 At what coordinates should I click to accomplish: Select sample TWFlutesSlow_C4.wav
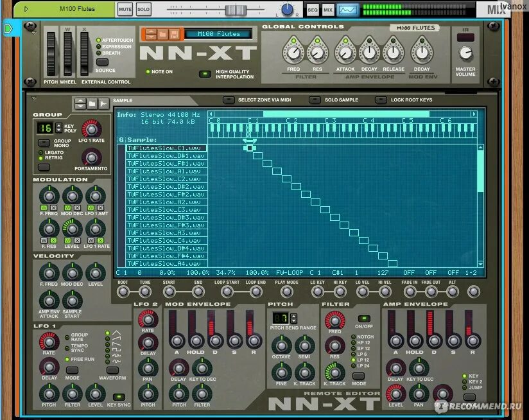coord(166,241)
